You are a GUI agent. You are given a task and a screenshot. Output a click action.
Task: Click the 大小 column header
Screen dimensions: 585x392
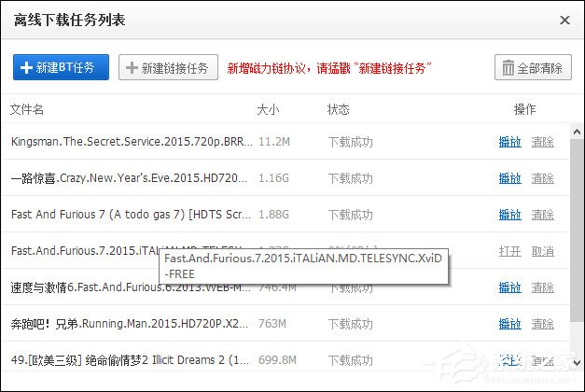tap(268, 109)
